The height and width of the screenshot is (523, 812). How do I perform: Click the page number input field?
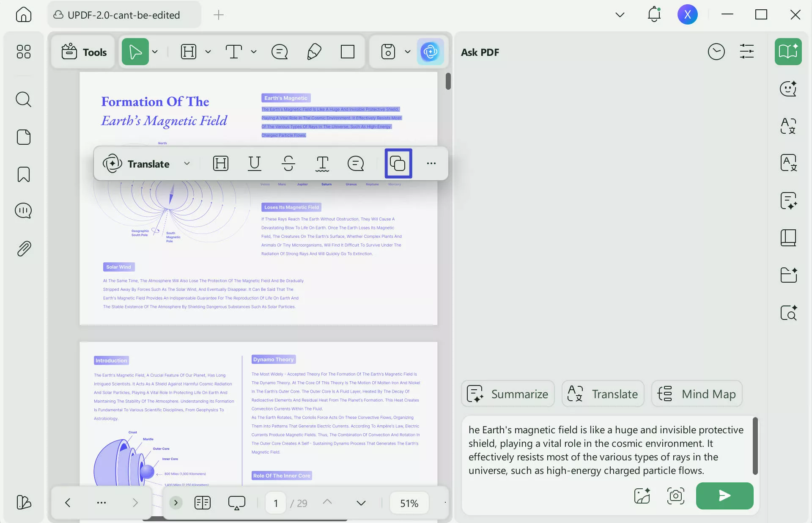pos(275,503)
